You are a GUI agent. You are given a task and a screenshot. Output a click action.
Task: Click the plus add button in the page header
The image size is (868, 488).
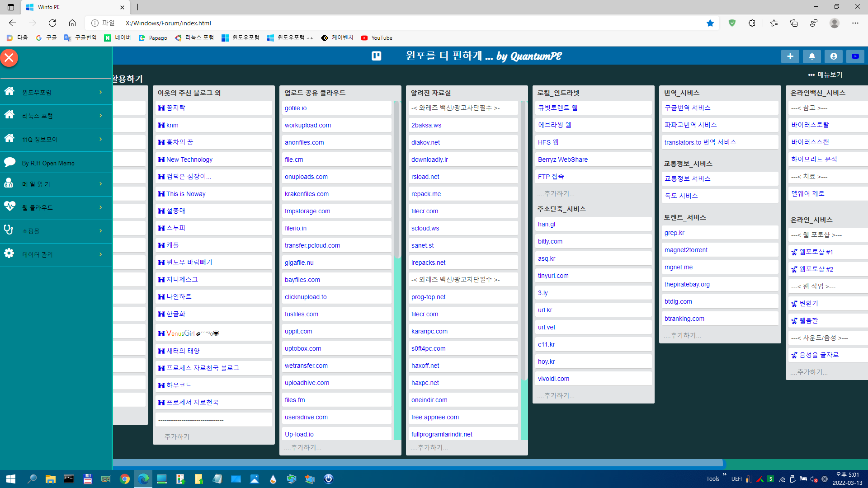click(790, 56)
